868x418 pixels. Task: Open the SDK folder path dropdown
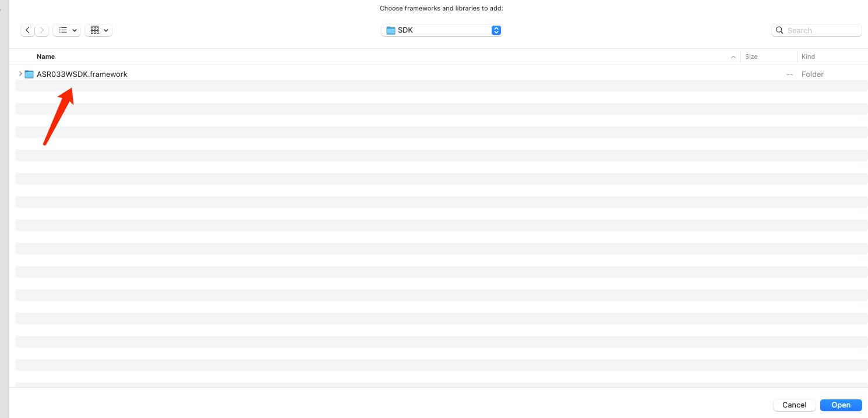[x=441, y=30]
